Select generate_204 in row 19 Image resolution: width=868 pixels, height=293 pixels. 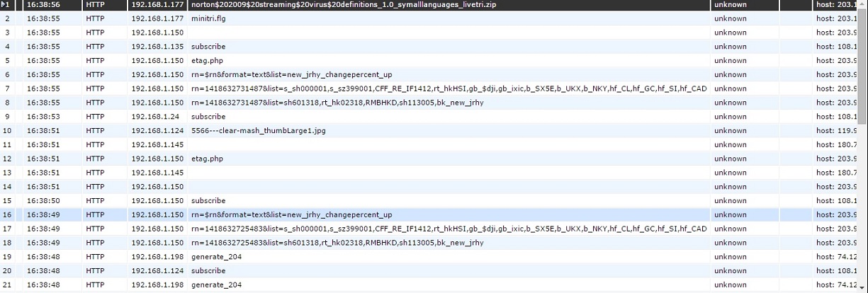tap(216, 257)
